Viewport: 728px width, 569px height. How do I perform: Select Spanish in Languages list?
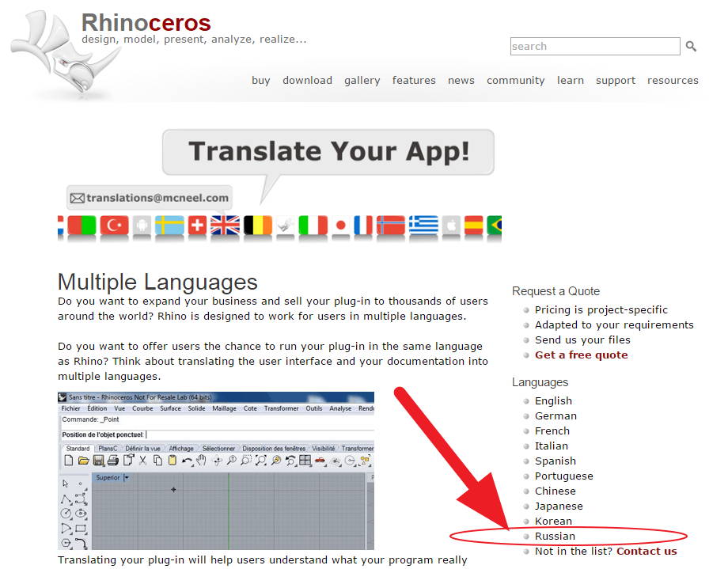coord(555,461)
